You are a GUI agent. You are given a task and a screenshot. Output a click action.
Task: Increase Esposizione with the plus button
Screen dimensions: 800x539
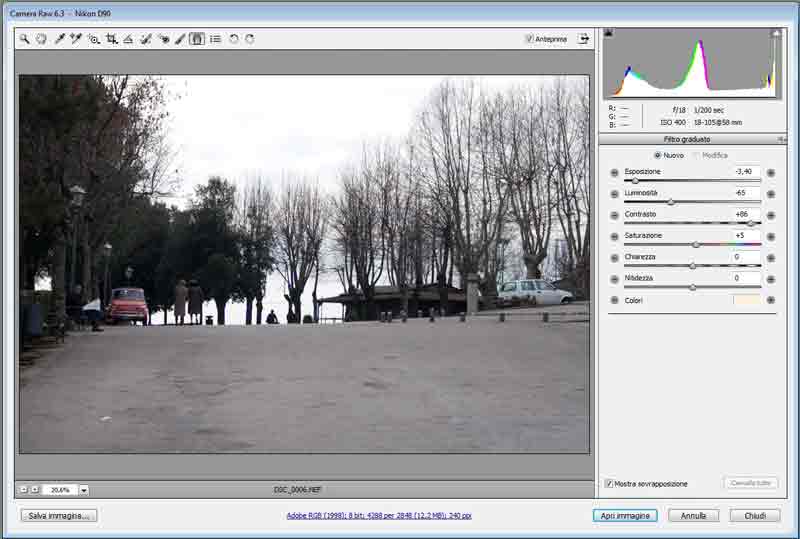[771, 173]
